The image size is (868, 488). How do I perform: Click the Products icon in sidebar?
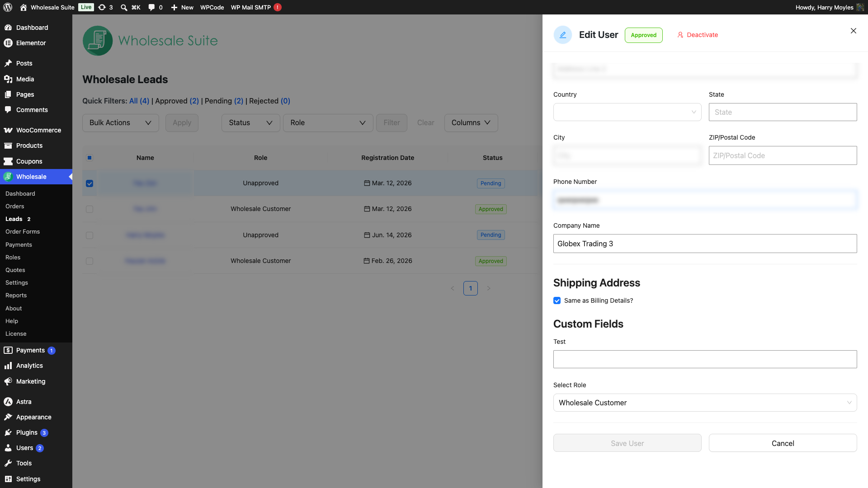pyautogui.click(x=8, y=145)
